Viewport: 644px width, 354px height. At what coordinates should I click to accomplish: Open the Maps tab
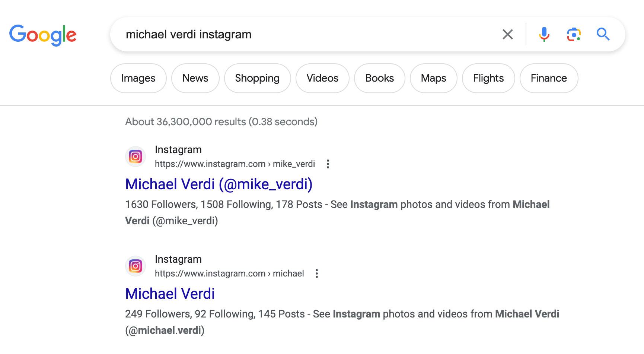click(x=433, y=78)
